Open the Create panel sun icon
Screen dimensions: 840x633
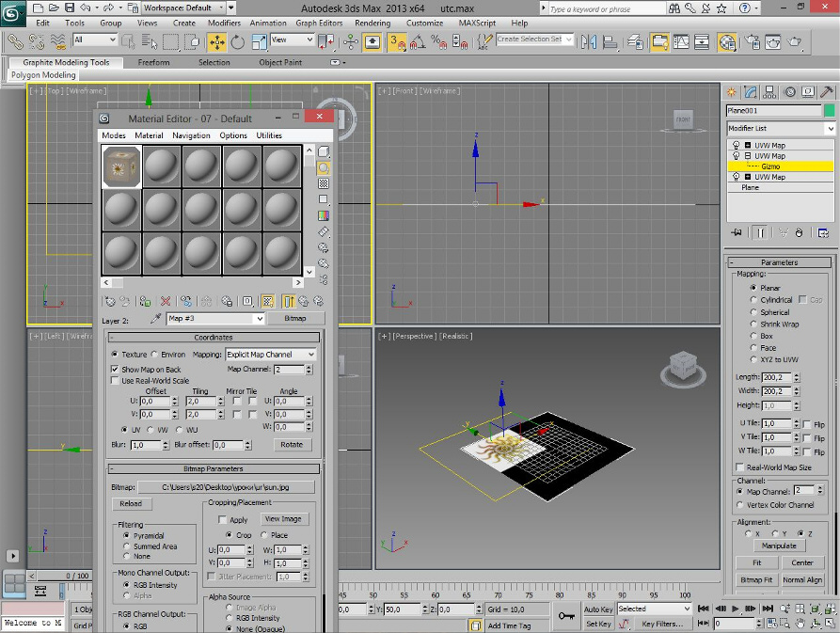731,92
